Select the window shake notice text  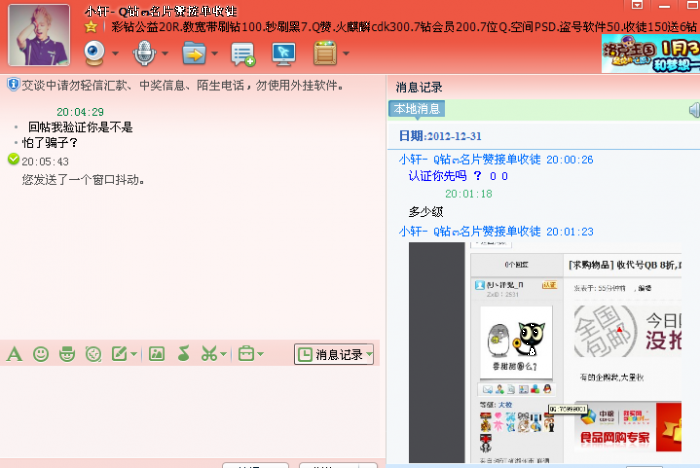pos(83,180)
